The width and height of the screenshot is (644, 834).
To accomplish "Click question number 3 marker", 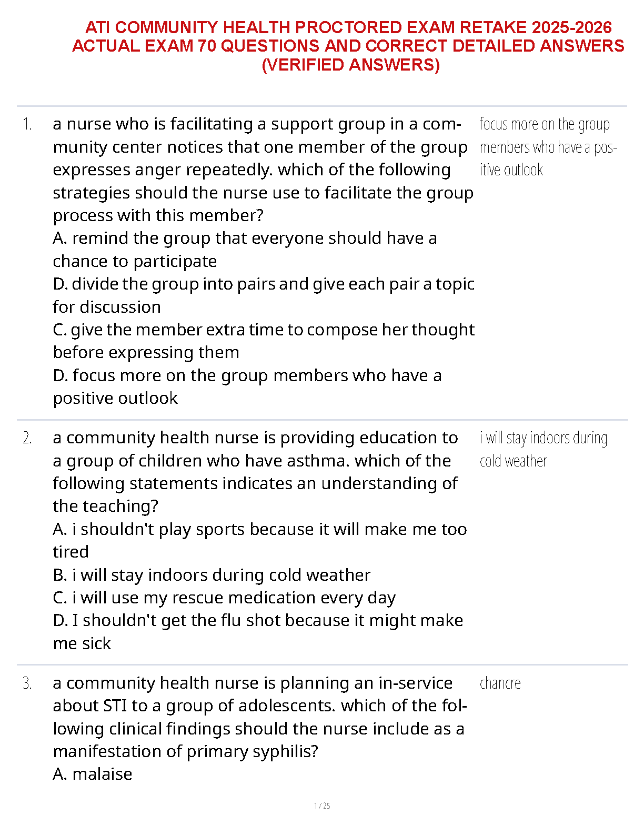I will click(x=27, y=684).
